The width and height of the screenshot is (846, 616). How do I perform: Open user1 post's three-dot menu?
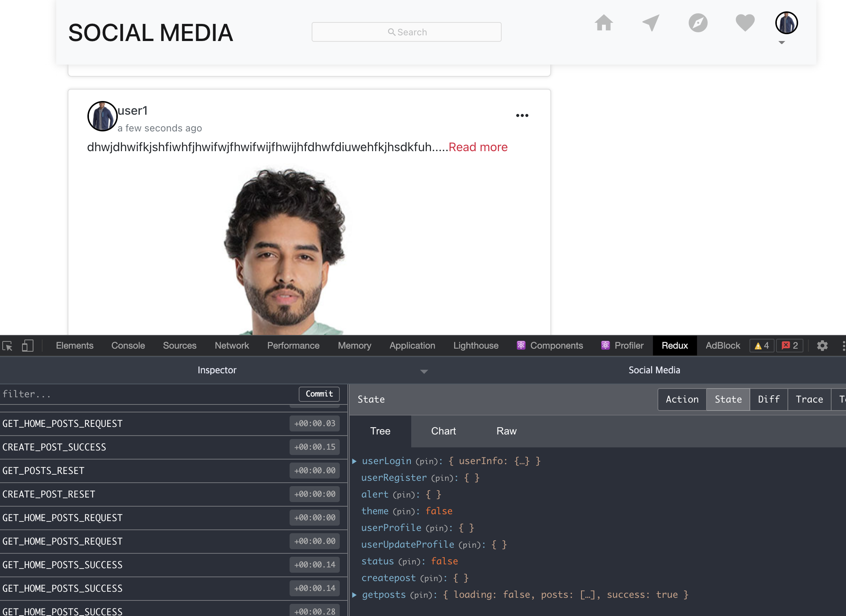click(522, 115)
